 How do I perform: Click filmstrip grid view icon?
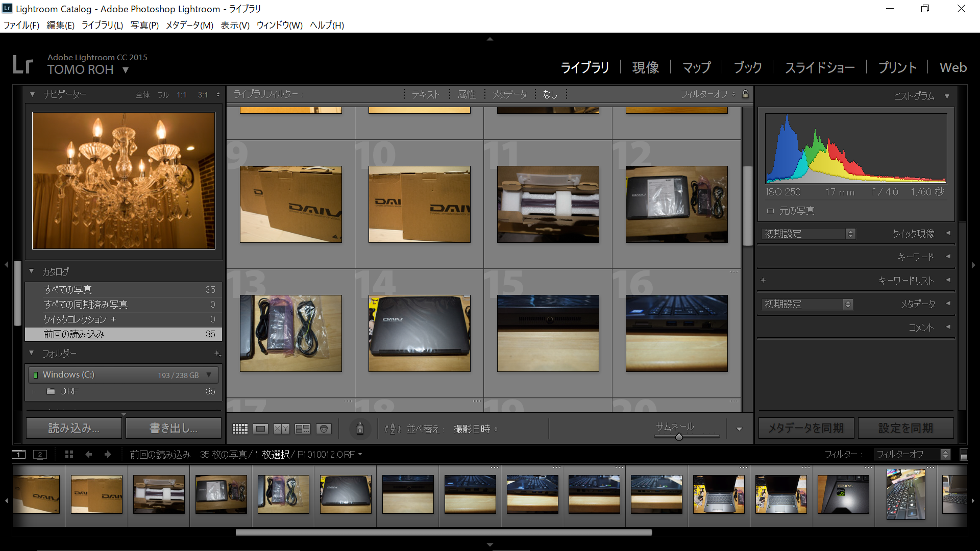point(69,454)
